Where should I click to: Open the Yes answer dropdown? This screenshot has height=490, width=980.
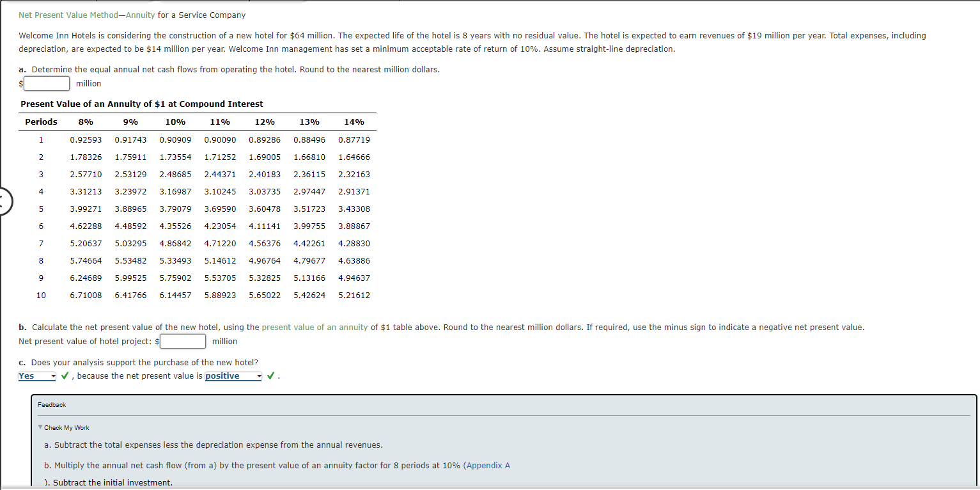pos(36,375)
